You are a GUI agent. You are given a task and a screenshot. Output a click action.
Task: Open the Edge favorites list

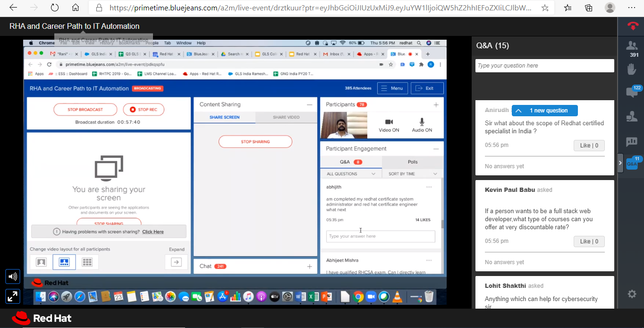(568, 8)
